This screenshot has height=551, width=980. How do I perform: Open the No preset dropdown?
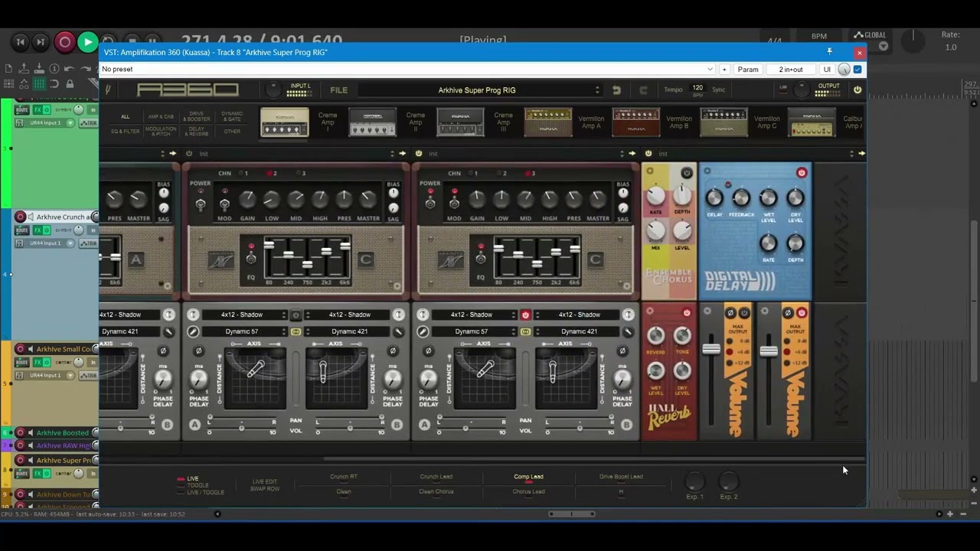(x=407, y=69)
